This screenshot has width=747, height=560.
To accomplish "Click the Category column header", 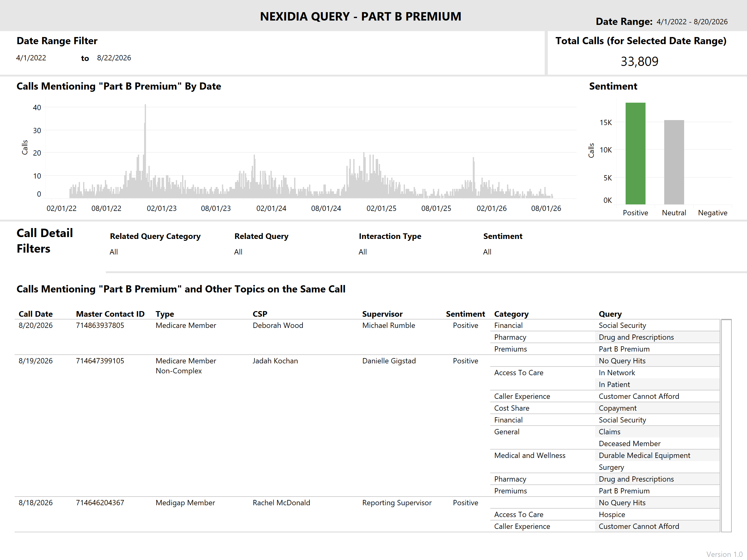I will pyautogui.click(x=511, y=314).
